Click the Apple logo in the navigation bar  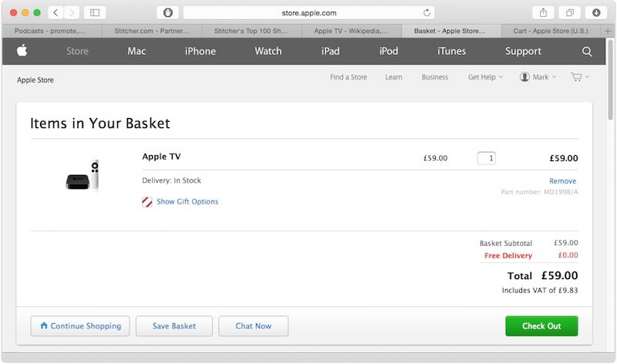22,51
